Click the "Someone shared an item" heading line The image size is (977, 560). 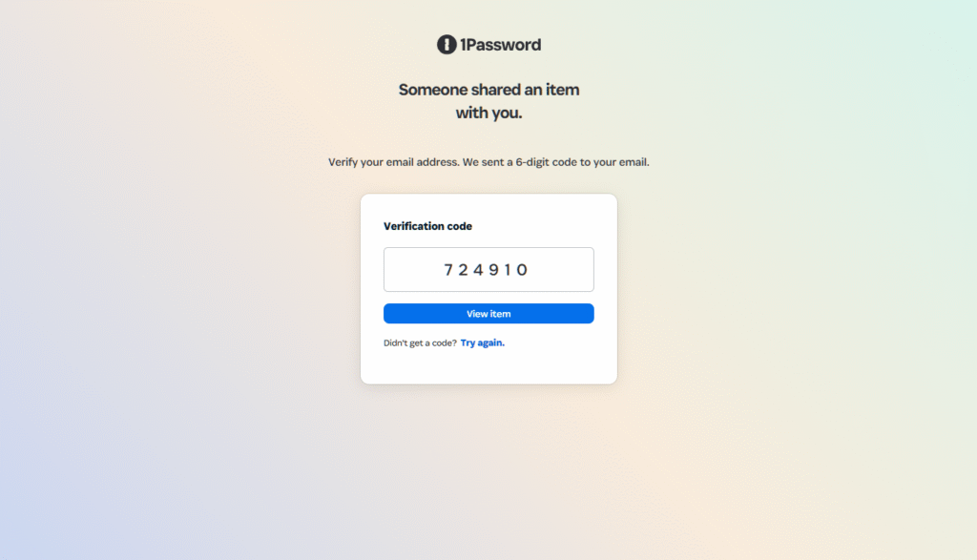[x=488, y=90]
